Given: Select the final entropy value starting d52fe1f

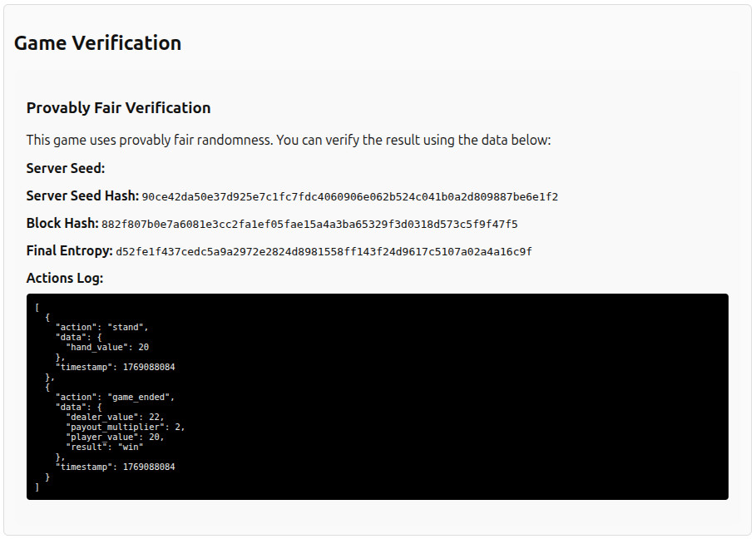Looking at the screenshot, I should tap(324, 251).
